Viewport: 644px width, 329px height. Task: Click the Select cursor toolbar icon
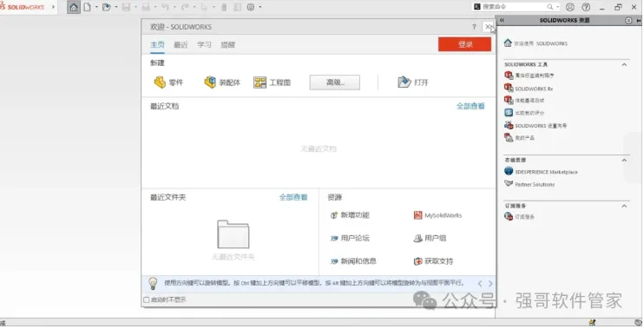(205, 7)
